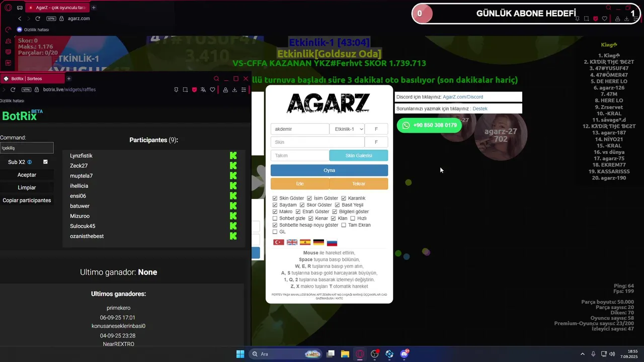Enable the Sohbet gizle checkbox
This screenshot has width=644, height=362.
(275, 218)
